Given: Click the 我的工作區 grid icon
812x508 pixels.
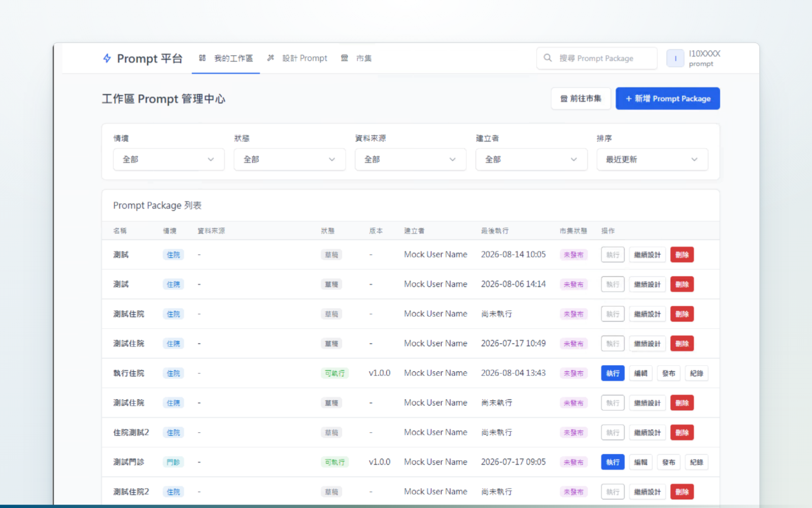Looking at the screenshot, I should 202,58.
